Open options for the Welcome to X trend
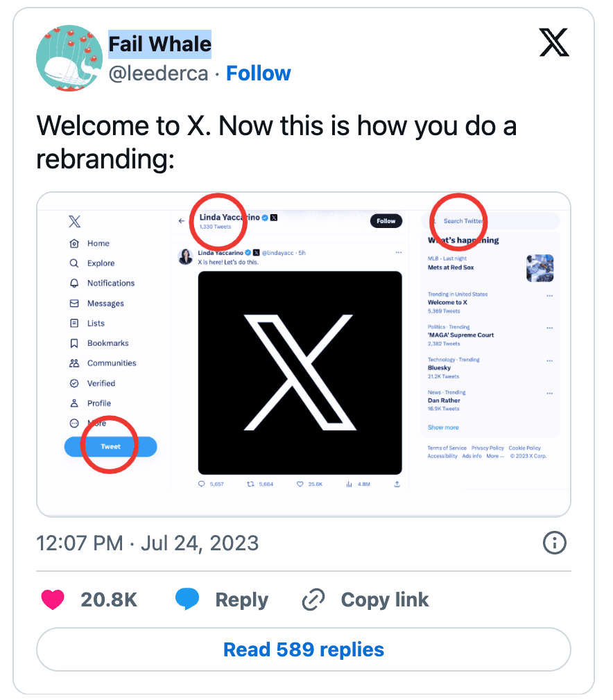This screenshot has height=700, width=613. pyautogui.click(x=550, y=297)
